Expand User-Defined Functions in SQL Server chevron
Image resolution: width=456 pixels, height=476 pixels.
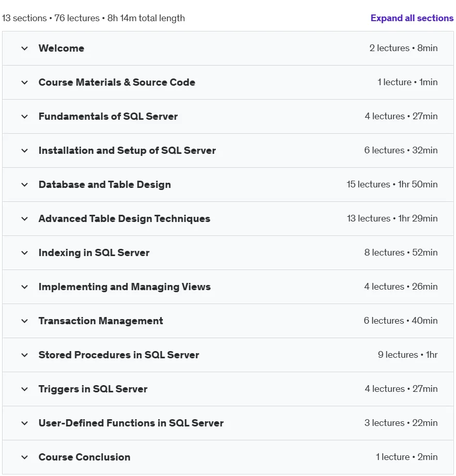pyautogui.click(x=25, y=423)
